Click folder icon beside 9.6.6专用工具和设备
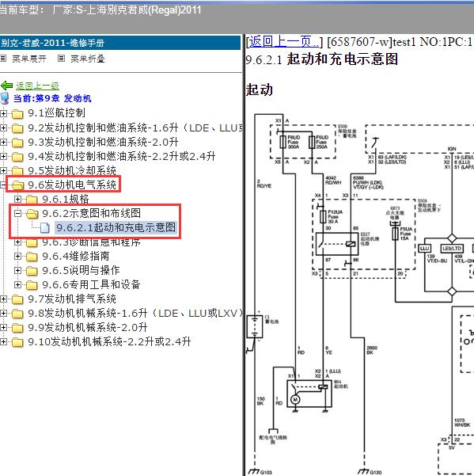 [32, 285]
